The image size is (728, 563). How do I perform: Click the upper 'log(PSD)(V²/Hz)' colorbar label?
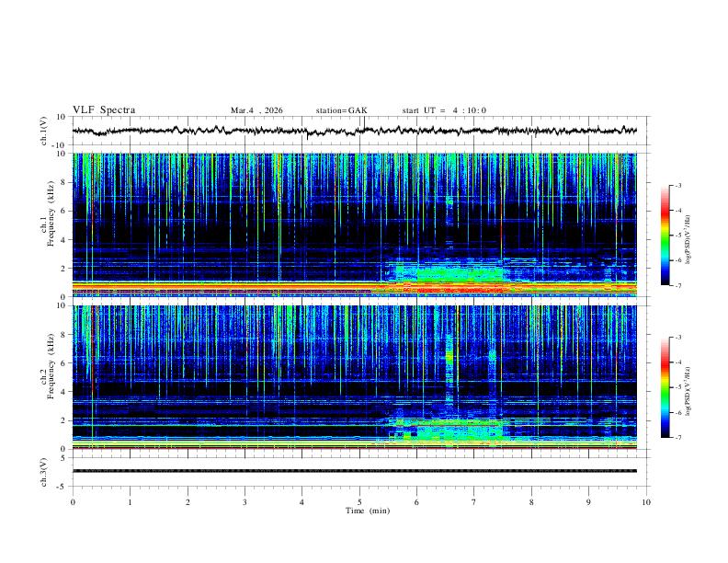[x=688, y=240]
